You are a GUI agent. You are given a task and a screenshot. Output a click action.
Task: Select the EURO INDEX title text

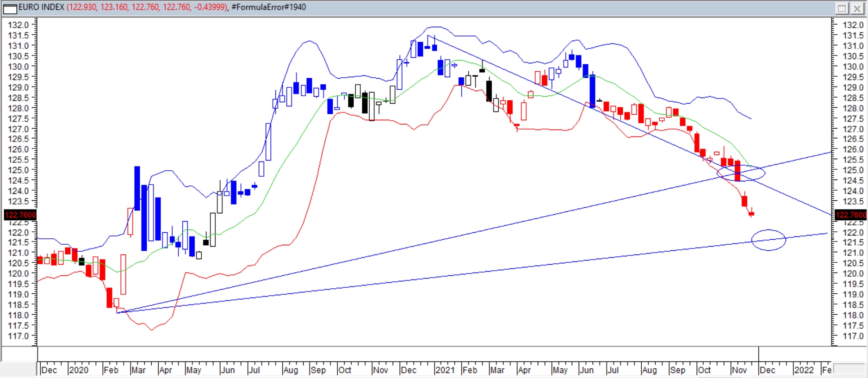pos(41,7)
